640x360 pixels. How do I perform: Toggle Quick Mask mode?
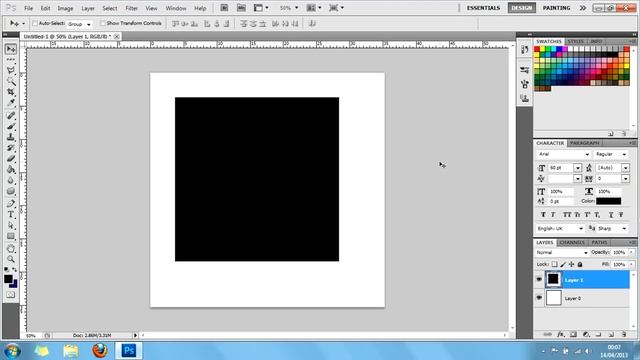point(11,295)
